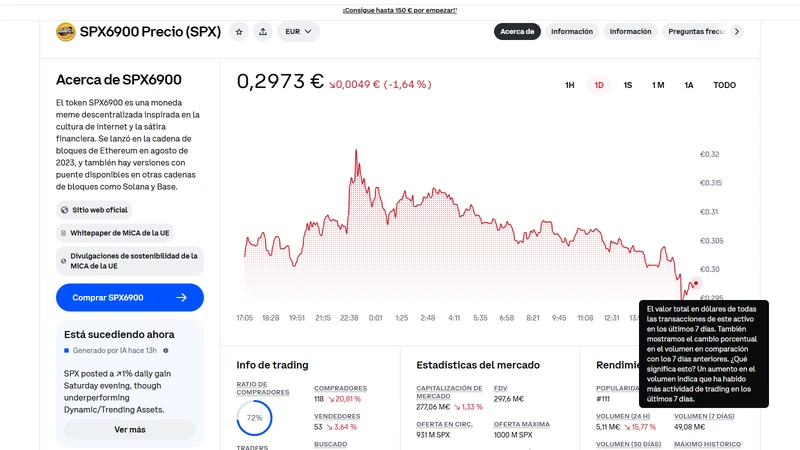The height and width of the screenshot is (450, 800).
Task: Add SPX6900 to favorites with star icon
Action: pyautogui.click(x=239, y=32)
